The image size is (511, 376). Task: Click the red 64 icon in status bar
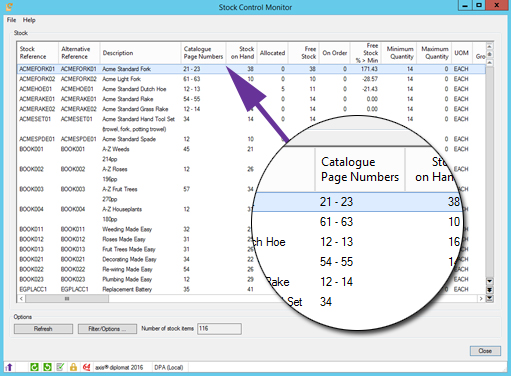[87, 367]
